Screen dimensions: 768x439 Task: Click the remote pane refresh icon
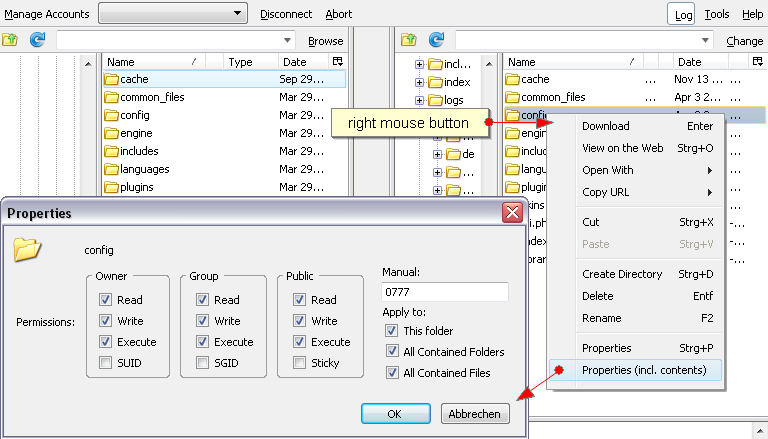pyautogui.click(x=436, y=40)
